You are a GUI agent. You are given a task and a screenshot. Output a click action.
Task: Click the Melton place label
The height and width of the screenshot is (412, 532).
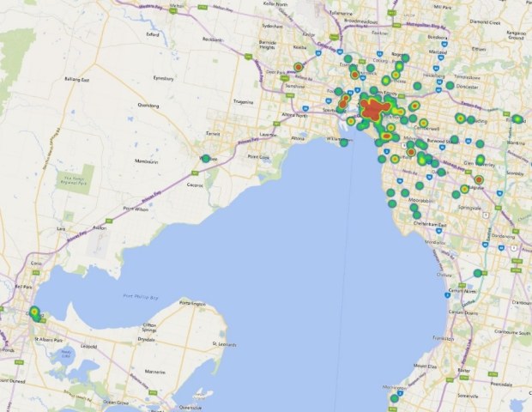tap(177, 6)
